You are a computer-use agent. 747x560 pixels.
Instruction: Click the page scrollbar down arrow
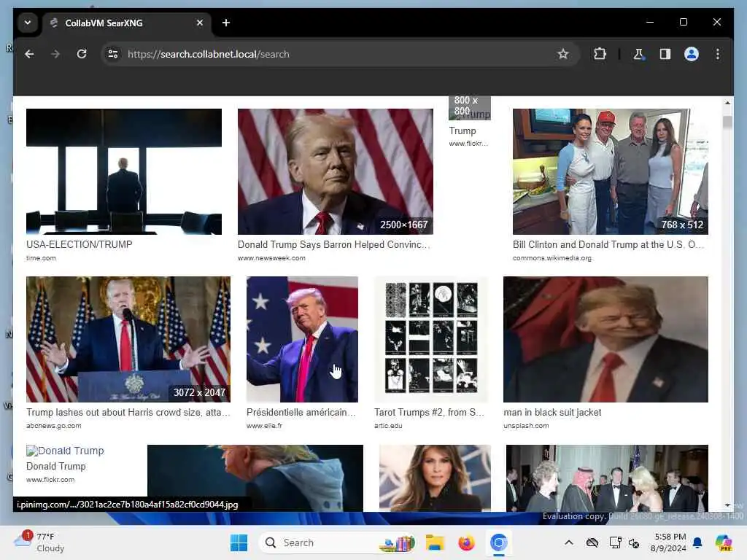(727, 505)
